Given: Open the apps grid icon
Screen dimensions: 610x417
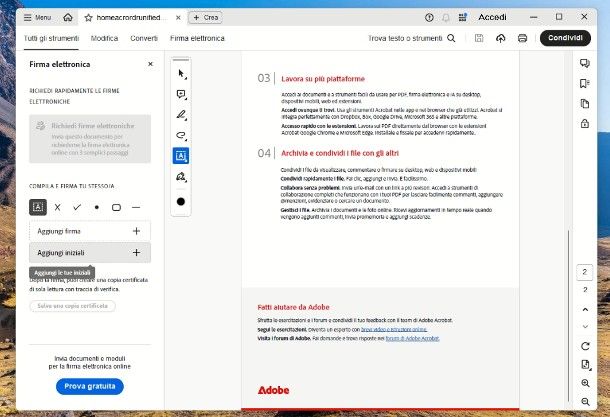Looking at the screenshot, I should (462, 17).
